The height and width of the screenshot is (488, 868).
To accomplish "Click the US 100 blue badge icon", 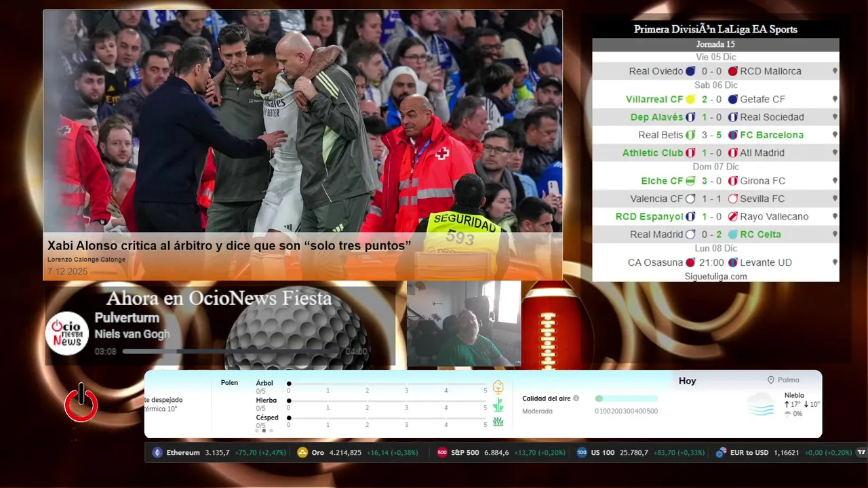I will (582, 453).
